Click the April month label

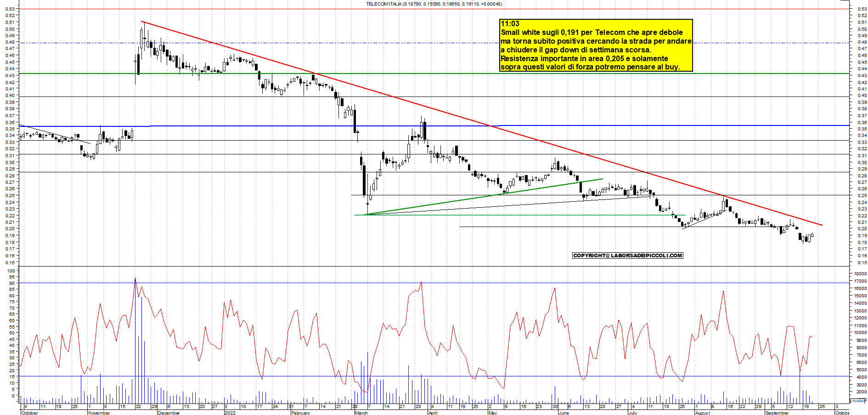(433, 413)
